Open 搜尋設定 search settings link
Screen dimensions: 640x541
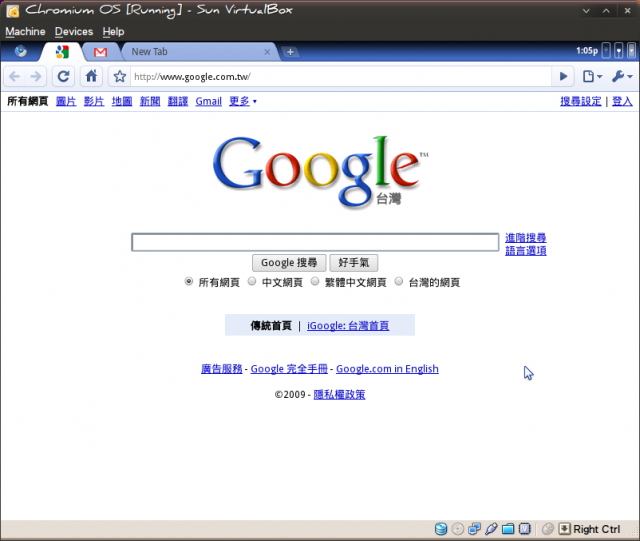(x=581, y=101)
